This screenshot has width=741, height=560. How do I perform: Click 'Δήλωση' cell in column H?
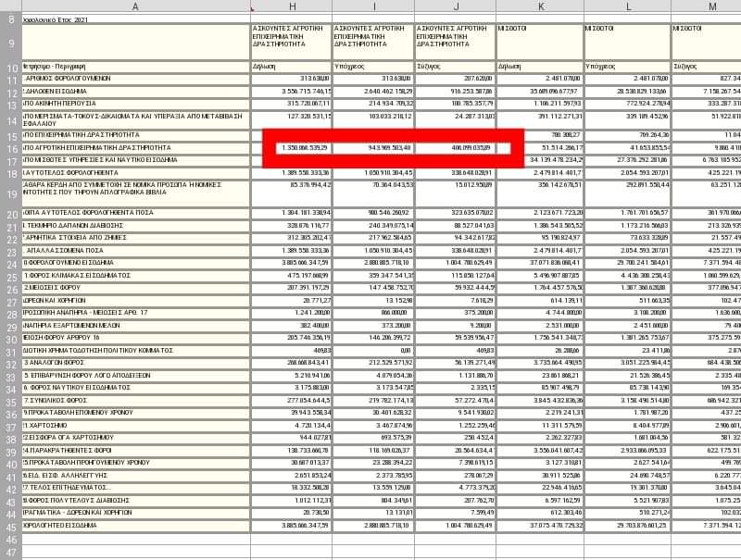pyautogui.click(x=291, y=67)
